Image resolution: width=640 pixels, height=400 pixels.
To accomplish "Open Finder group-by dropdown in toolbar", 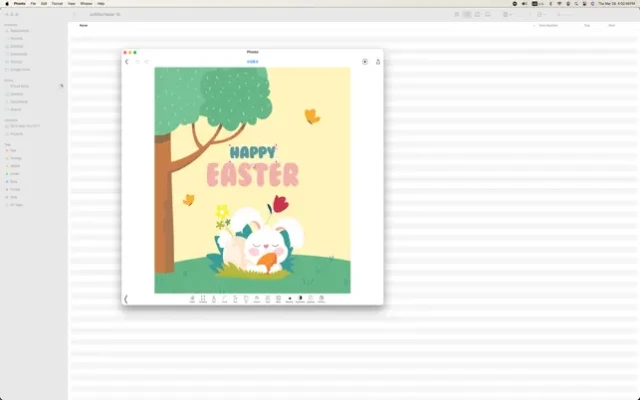I will tap(508, 14).
